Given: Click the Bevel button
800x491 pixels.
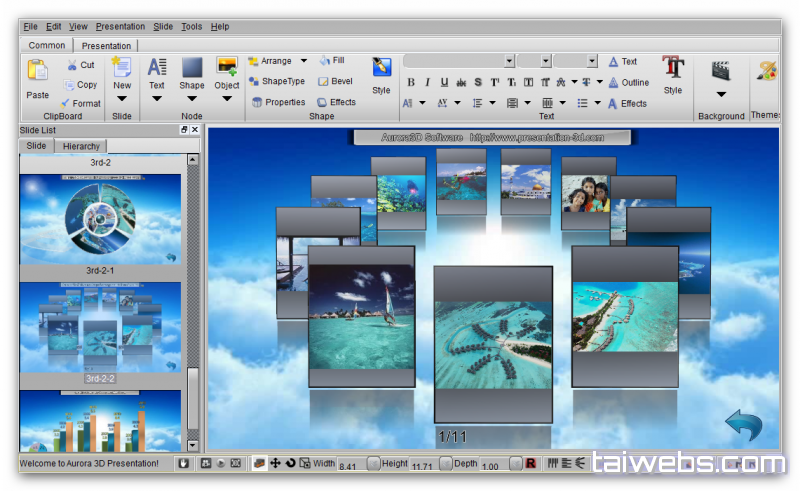Looking at the screenshot, I should [x=335, y=82].
